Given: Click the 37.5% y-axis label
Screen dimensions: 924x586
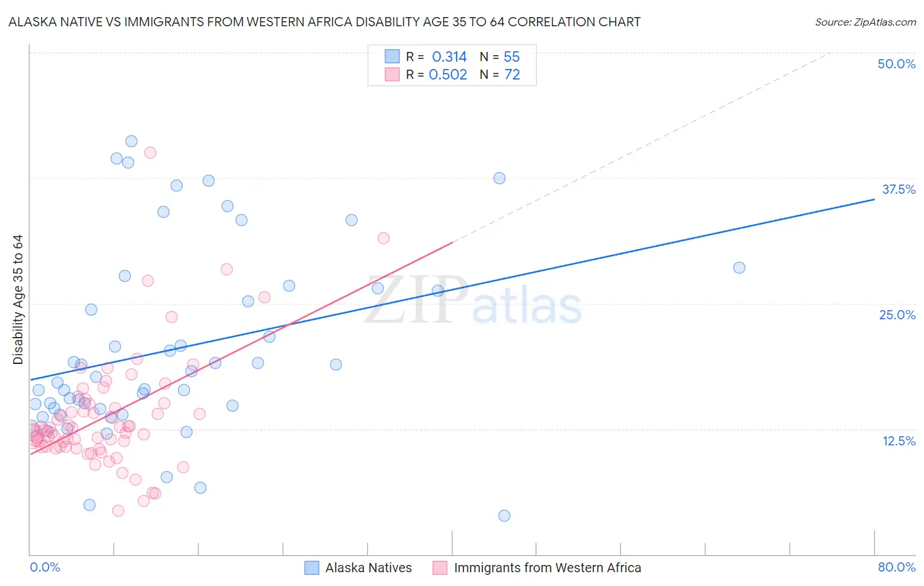Looking at the screenshot, I should [x=898, y=189].
